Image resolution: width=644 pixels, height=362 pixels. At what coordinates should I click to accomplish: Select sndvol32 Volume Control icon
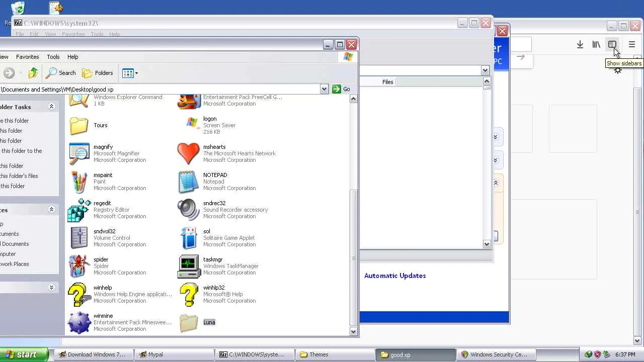click(x=79, y=238)
